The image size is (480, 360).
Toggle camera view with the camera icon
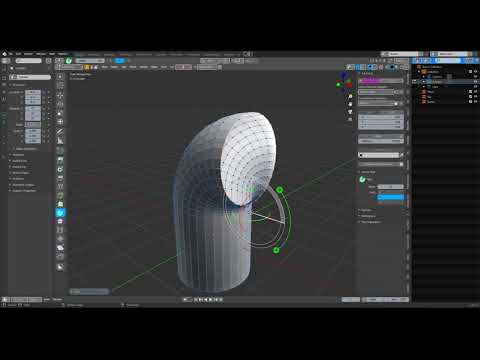point(350,112)
